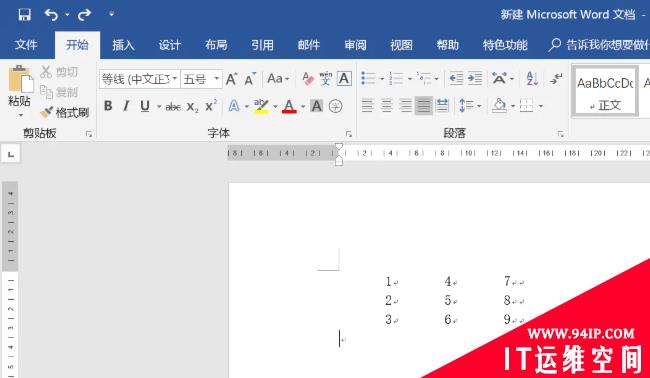Click the Sort A-Z icon
The height and width of the screenshot is (378, 650).
pyautogui.click(x=532, y=78)
